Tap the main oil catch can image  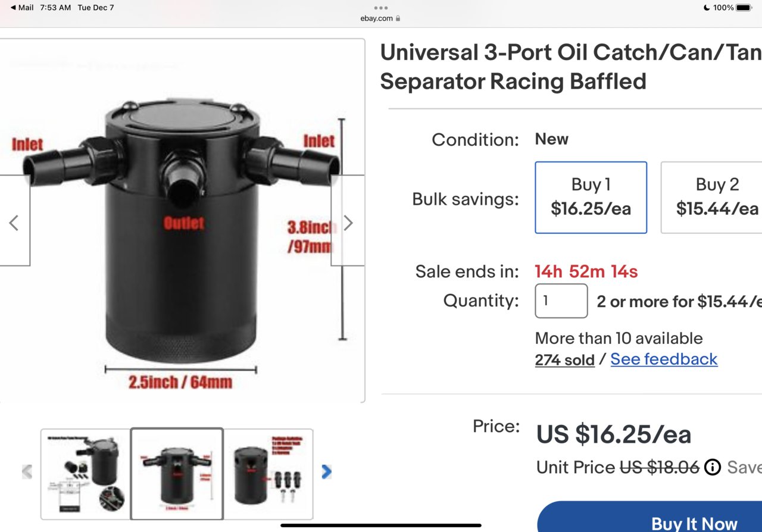[x=182, y=221]
